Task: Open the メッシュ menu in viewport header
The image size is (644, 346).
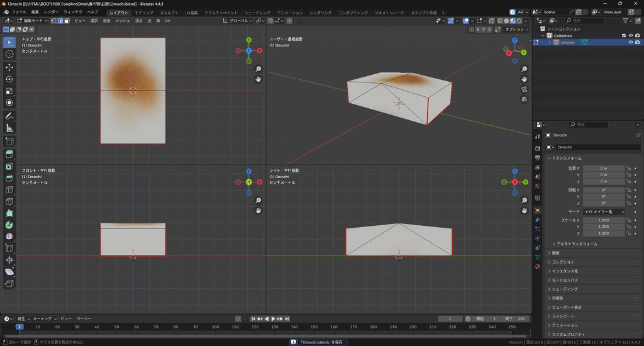Action: coord(123,21)
